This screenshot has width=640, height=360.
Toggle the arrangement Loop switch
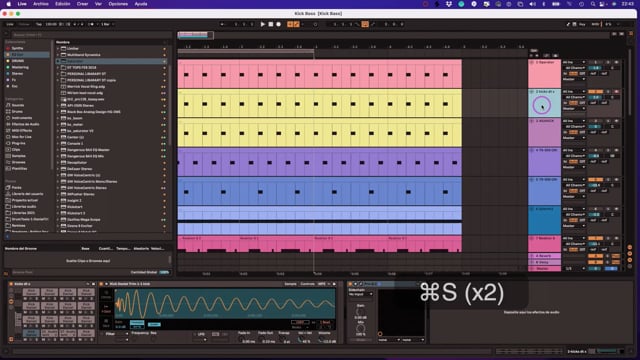(x=365, y=24)
